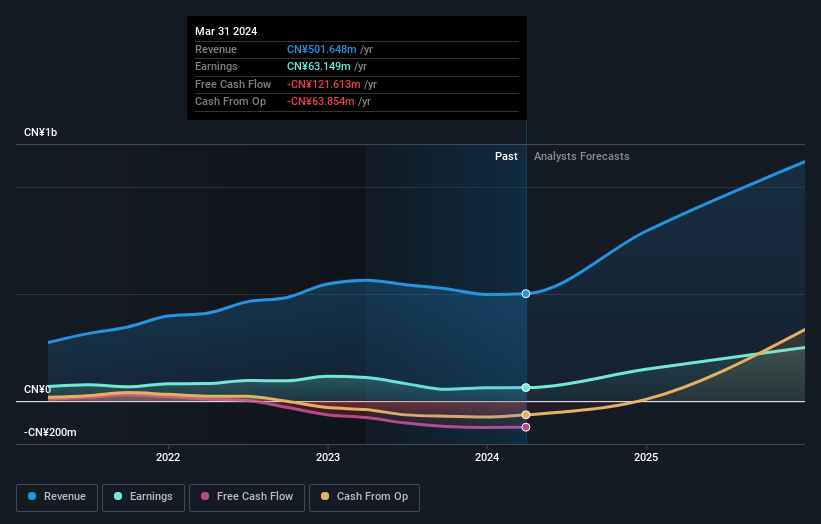821x524 pixels.
Task: Click the Mar 31 2024 tooltip date
Action: tap(226, 31)
